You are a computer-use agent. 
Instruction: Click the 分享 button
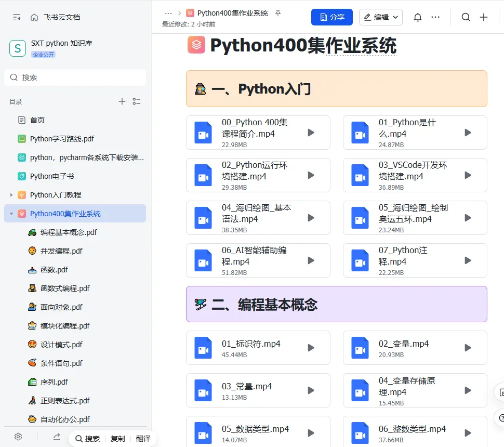tap(331, 17)
